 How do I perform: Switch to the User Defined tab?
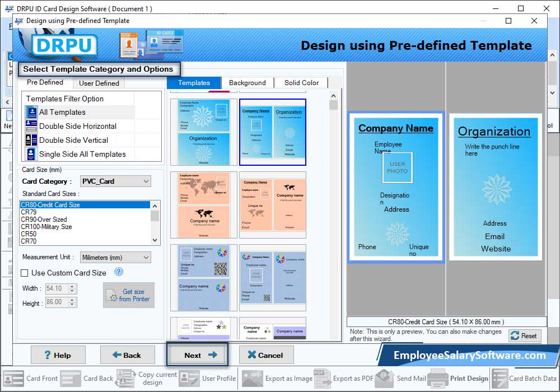(x=99, y=83)
